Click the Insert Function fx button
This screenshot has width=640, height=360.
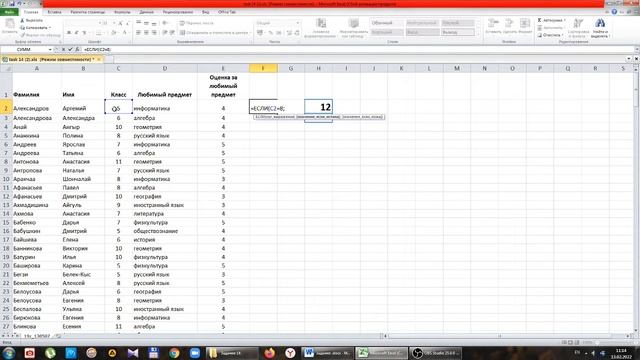point(77,49)
